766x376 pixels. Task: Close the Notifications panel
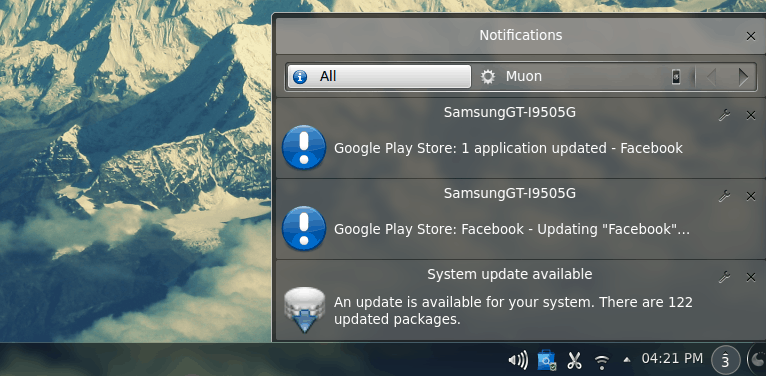751,36
